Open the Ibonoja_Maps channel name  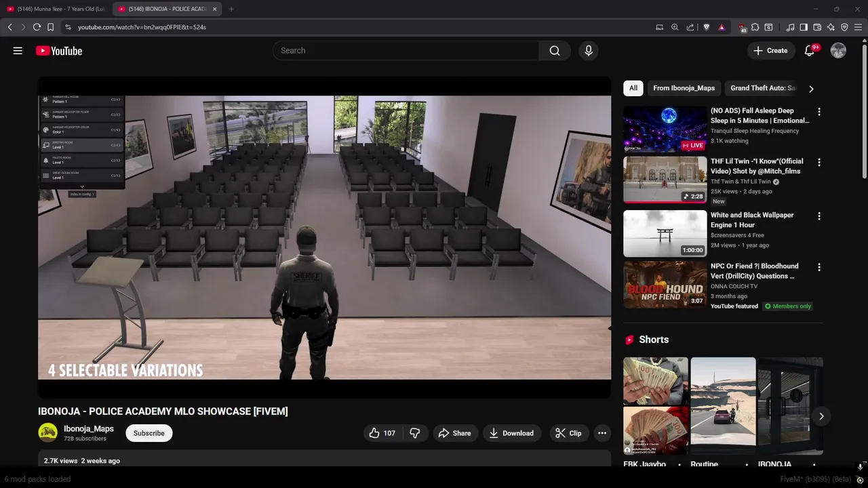pos(89,429)
